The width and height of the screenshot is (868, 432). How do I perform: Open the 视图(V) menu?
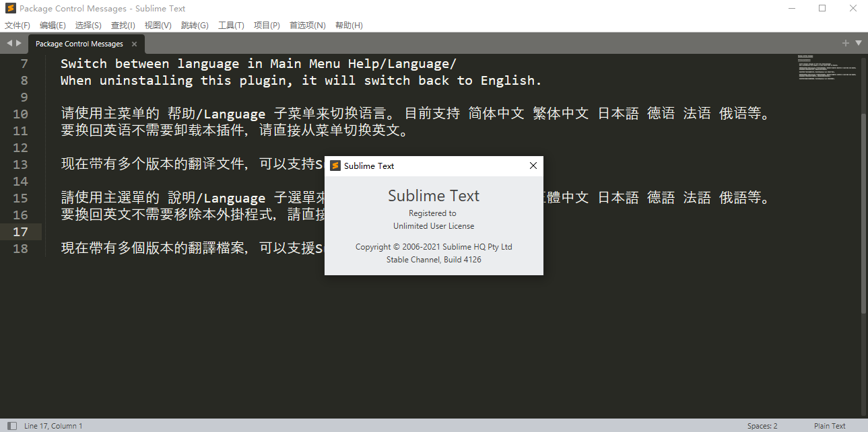coord(158,26)
